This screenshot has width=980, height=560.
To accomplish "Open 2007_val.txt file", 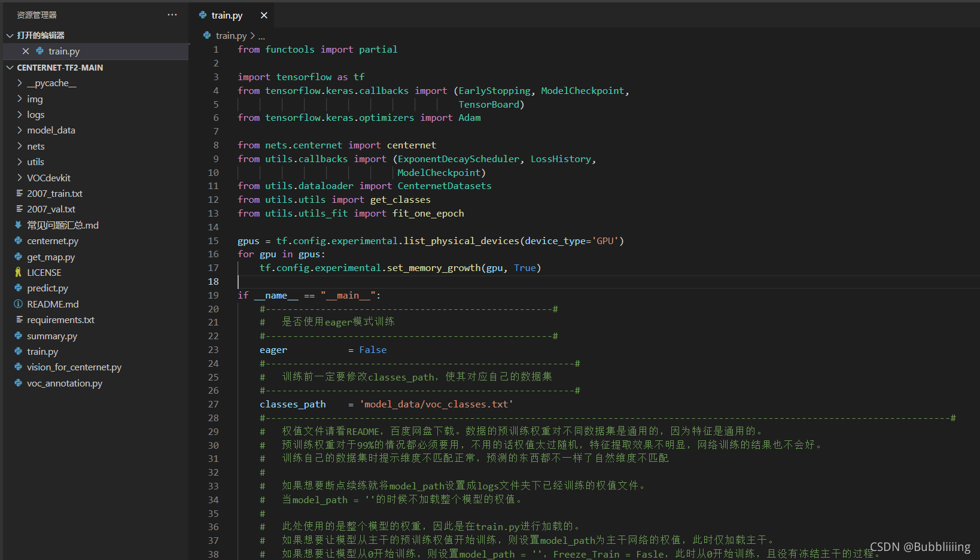I will pyautogui.click(x=51, y=209).
